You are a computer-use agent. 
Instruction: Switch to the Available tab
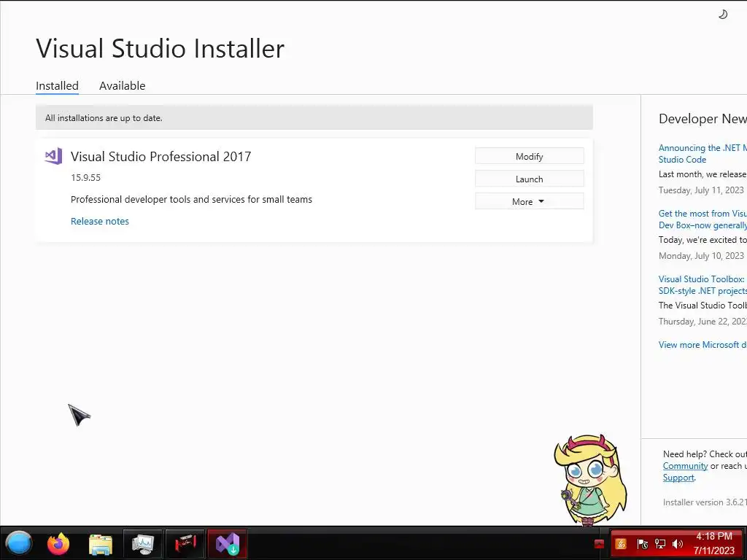pos(122,86)
